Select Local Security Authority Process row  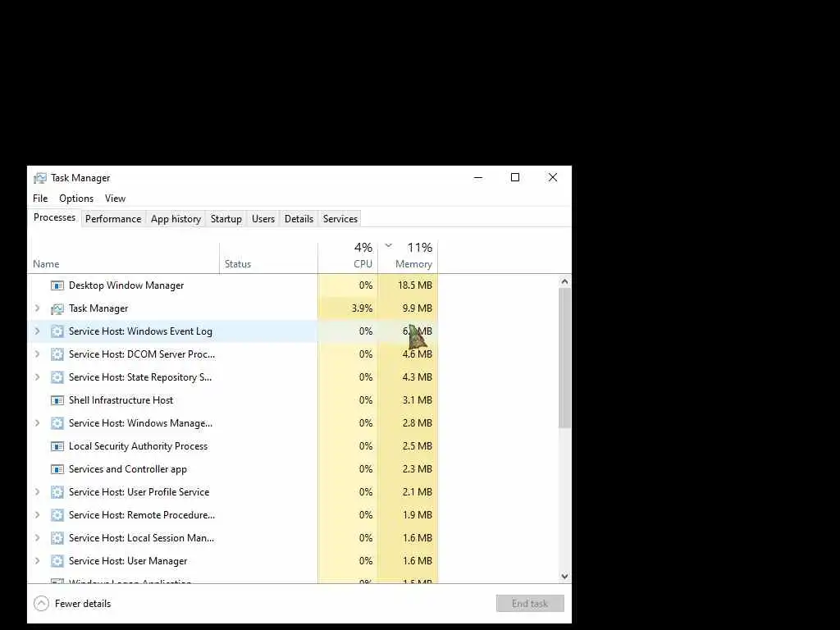click(x=138, y=446)
